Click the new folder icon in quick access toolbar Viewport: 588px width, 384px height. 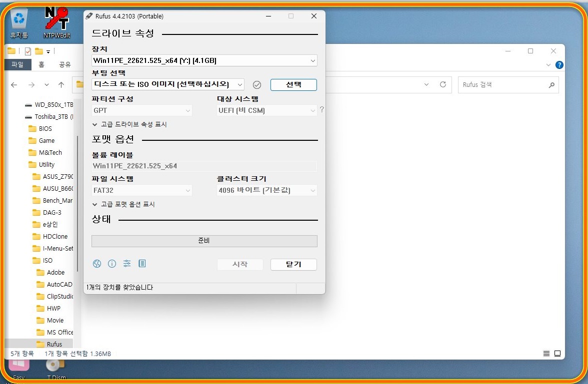pyautogui.click(x=38, y=51)
